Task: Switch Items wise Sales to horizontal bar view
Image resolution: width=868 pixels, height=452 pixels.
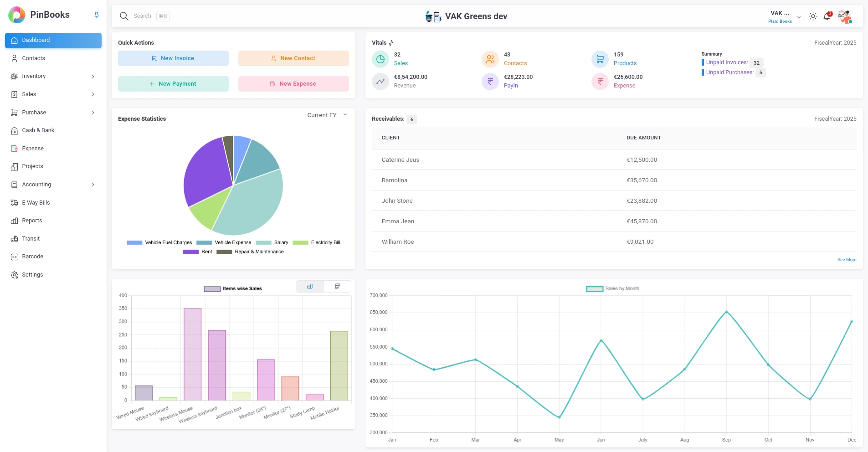Action: coord(338,287)
